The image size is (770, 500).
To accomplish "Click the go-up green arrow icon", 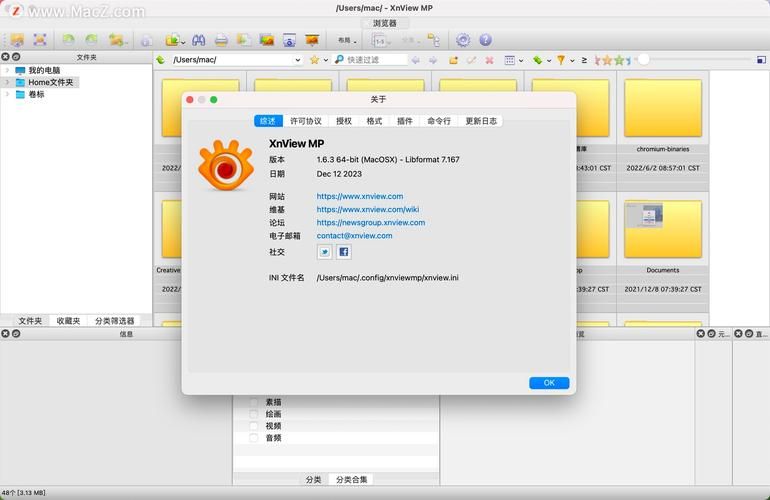I will (161, 59).
